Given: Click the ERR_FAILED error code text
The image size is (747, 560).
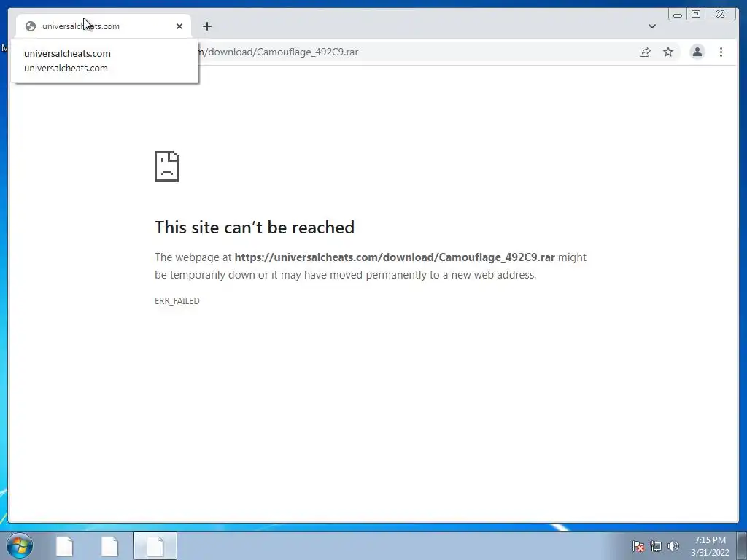Looking at the screenshot, I should coord(177,301).
